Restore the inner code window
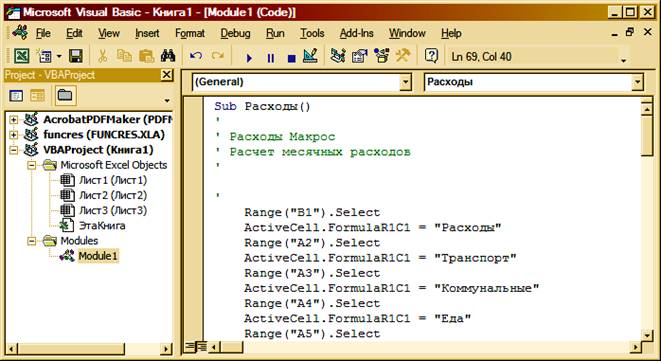This screenshot has width=661, height=361. pyautogui.click(x=630, y=32)
